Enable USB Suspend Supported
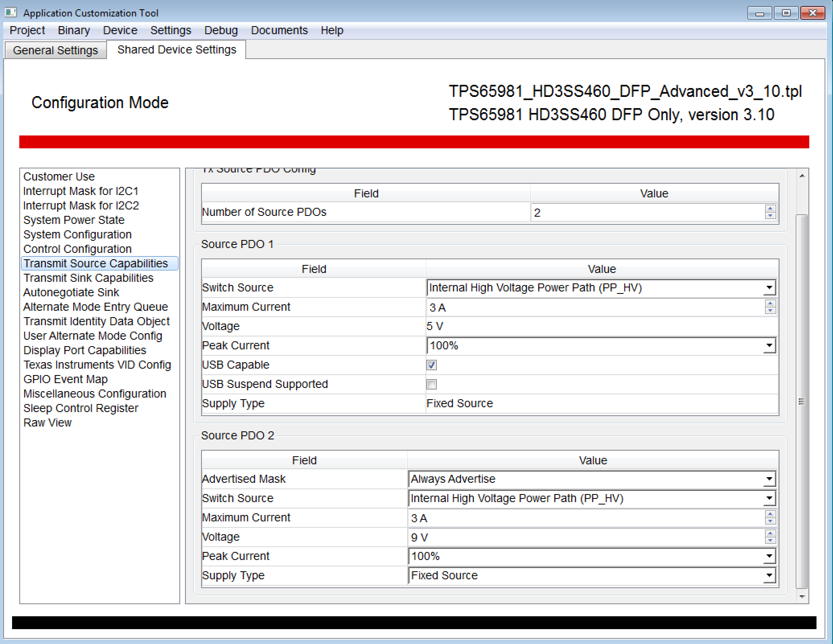The height and width of the screenshot is (644, 833). point(431,384)
